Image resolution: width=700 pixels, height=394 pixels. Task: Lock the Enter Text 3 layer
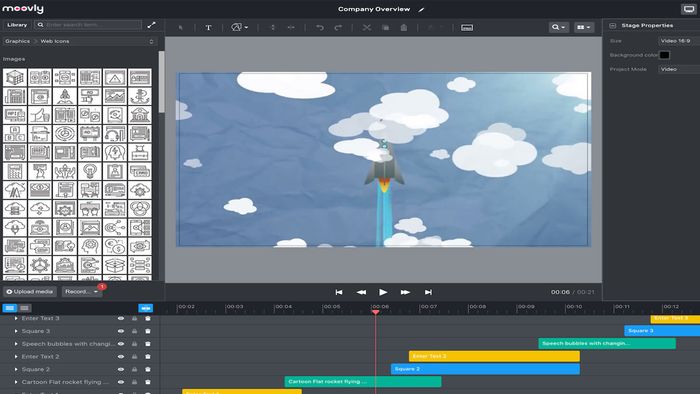point(134,318)
